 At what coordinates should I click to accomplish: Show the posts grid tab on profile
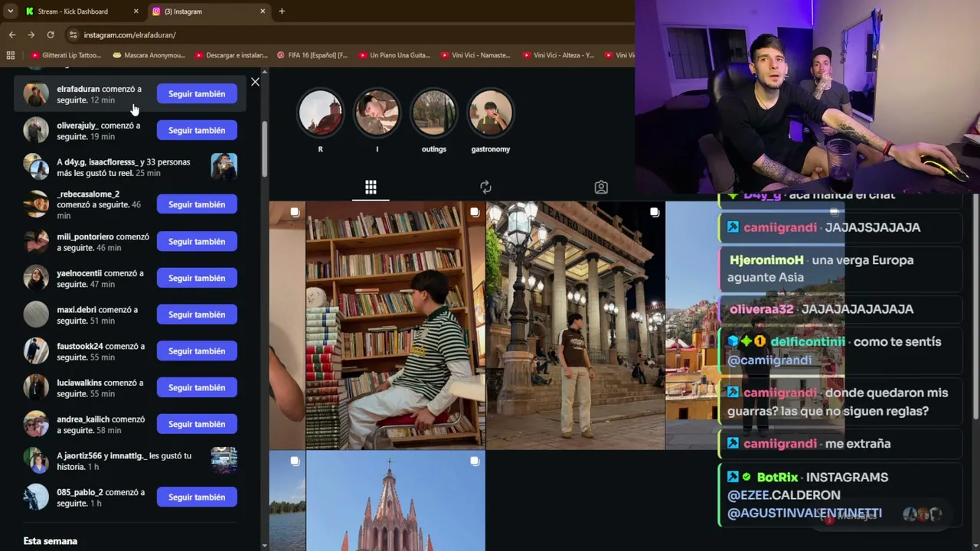[371, 187]
